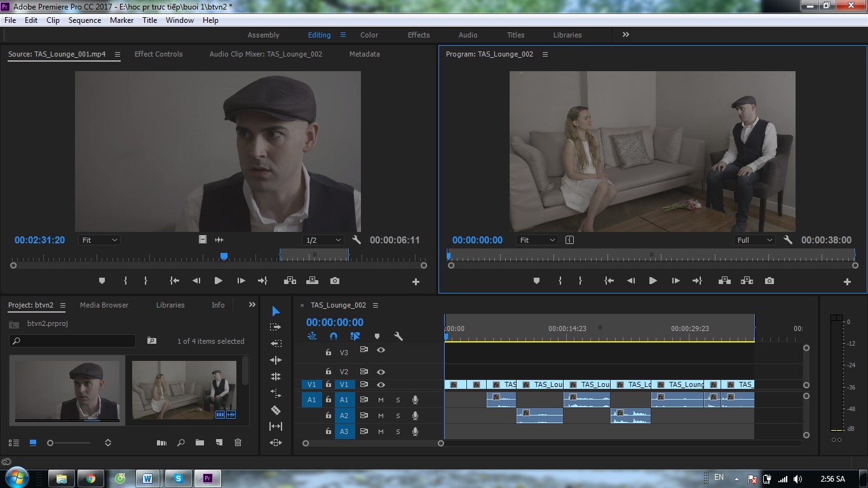This screenshot has width=868, height=488.
Task: Toggle V1 track output eye
Action: click(381, 385)
